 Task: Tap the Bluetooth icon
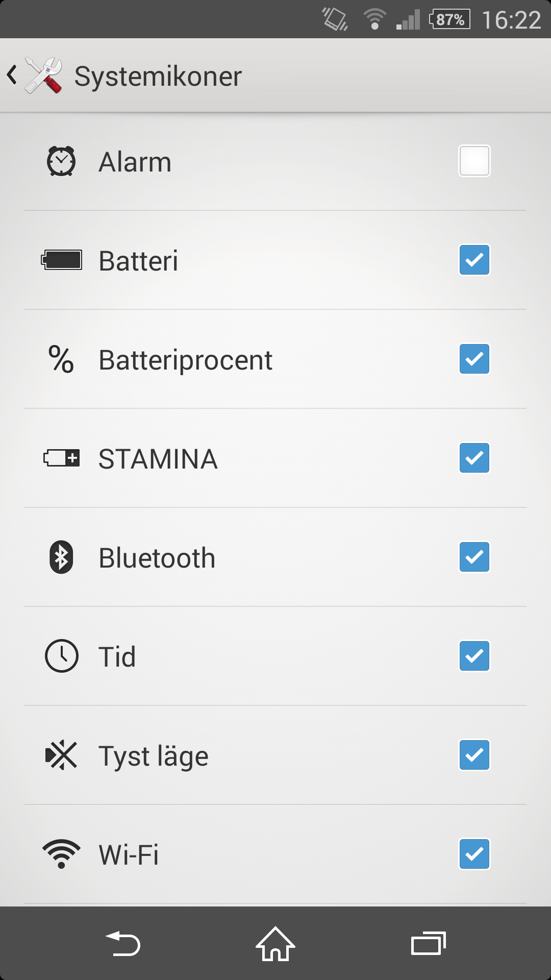point(61,557)
